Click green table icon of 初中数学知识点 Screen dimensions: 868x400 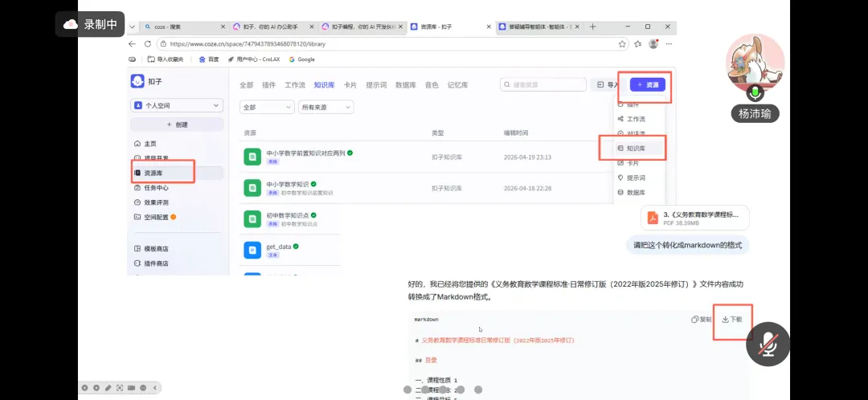[252, 219]
